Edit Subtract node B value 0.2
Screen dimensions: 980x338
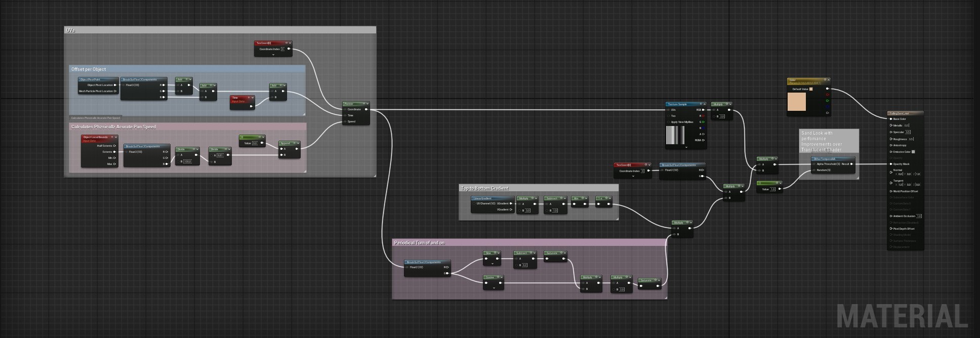pyautogui.click(x=524, y=265)
